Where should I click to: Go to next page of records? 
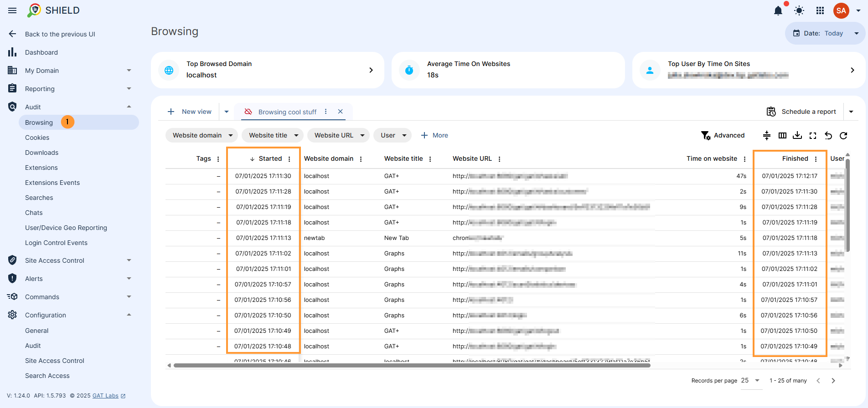tap(833, 381)
